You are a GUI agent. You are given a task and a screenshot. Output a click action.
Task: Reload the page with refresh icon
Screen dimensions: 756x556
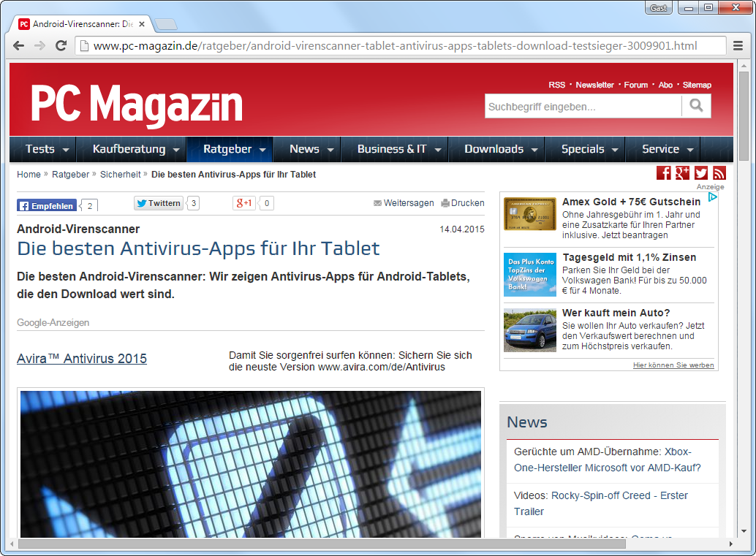tap(61, 46)
